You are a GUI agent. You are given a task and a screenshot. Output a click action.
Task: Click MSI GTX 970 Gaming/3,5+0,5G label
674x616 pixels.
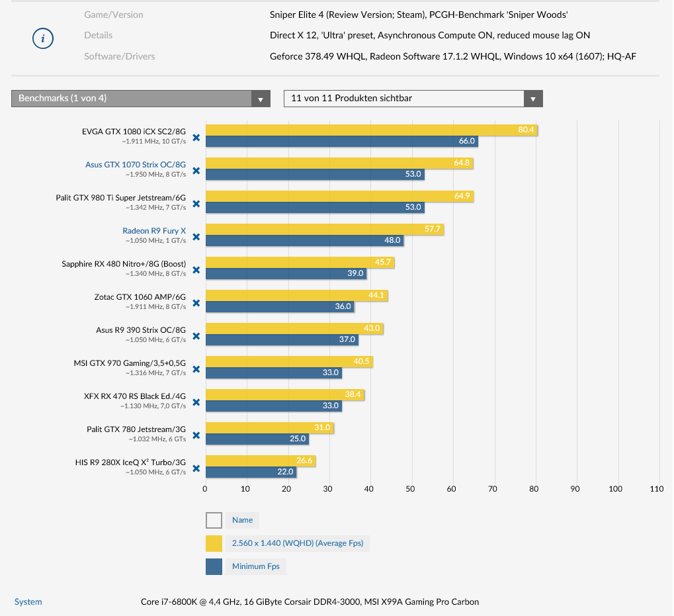click(x=130, y=363)
